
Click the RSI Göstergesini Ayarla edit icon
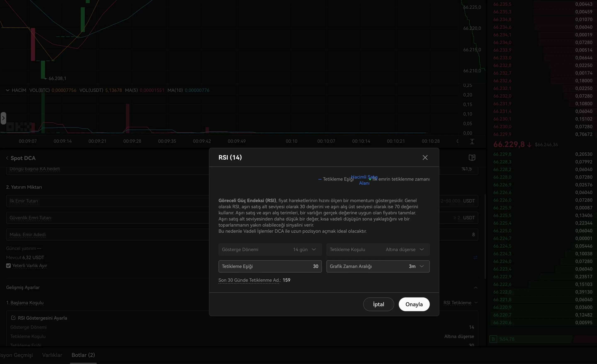click(x=13, y=318)
